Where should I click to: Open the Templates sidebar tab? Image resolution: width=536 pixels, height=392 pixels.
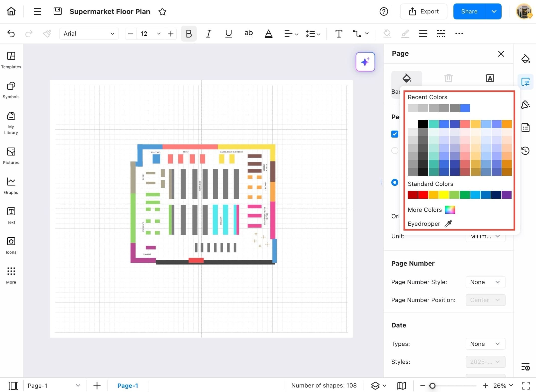(11, 60)
